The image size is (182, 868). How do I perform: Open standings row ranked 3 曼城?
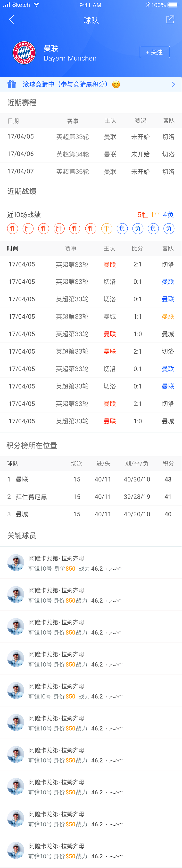[91, 514]
